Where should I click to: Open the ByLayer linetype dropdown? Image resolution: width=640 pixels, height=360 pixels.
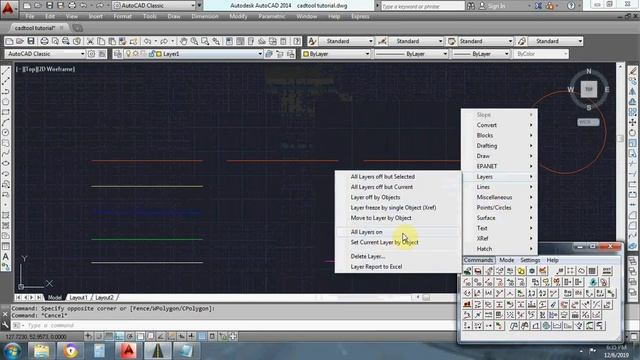coord(411,54)
